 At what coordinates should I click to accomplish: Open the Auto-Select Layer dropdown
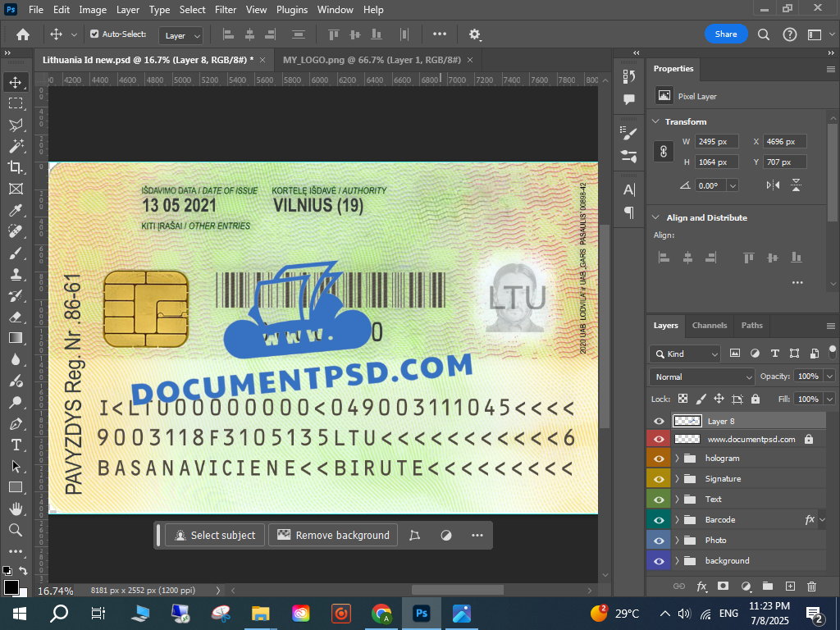pos(180,35)
